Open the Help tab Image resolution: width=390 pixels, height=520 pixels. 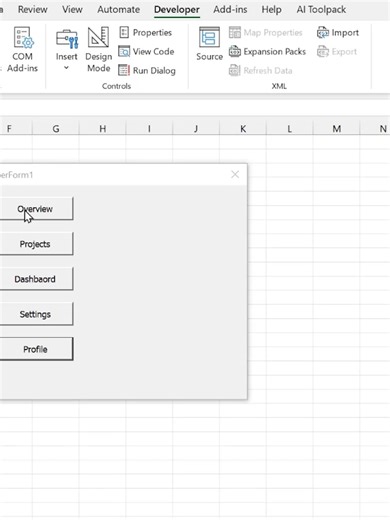pos(271,10)
